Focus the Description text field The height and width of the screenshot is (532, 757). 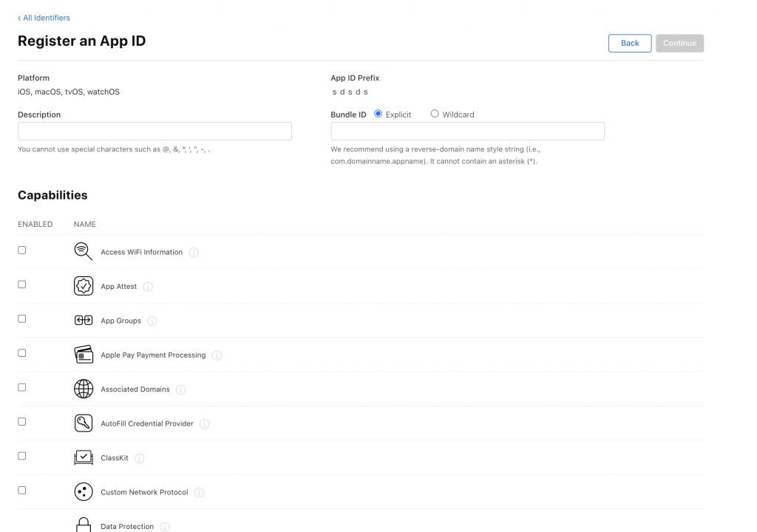[x=155, y=131]
